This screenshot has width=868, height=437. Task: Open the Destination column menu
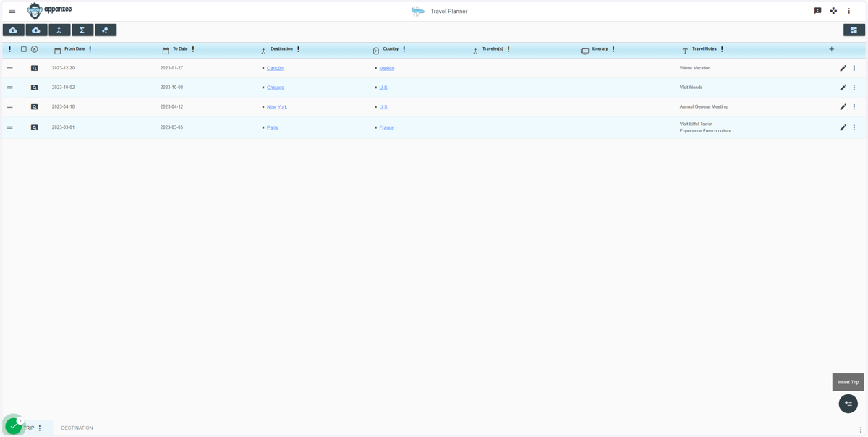pyautogui.click(x=299, y=49)
